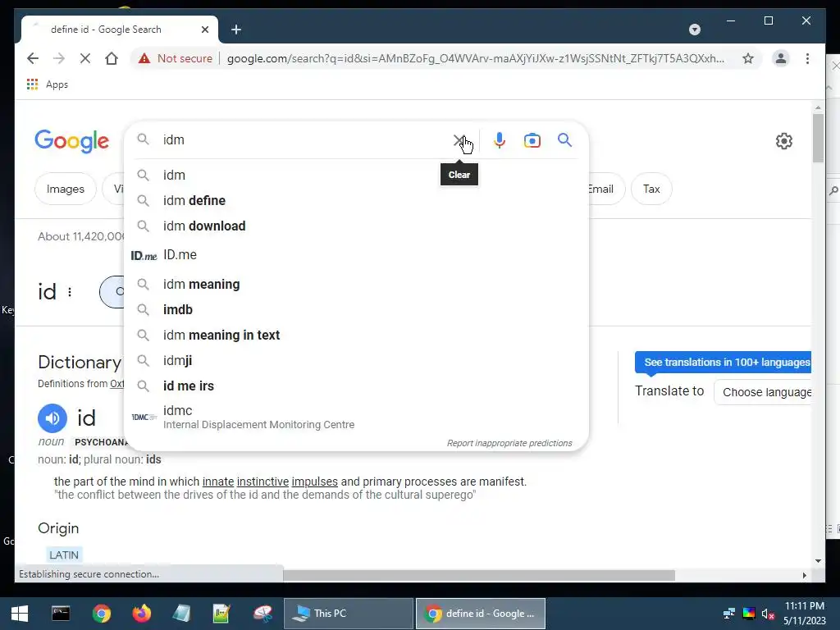This screenshot has height=630, width=840.
Task: Select suggestion idm meaning in text
Action: point(356,336)
